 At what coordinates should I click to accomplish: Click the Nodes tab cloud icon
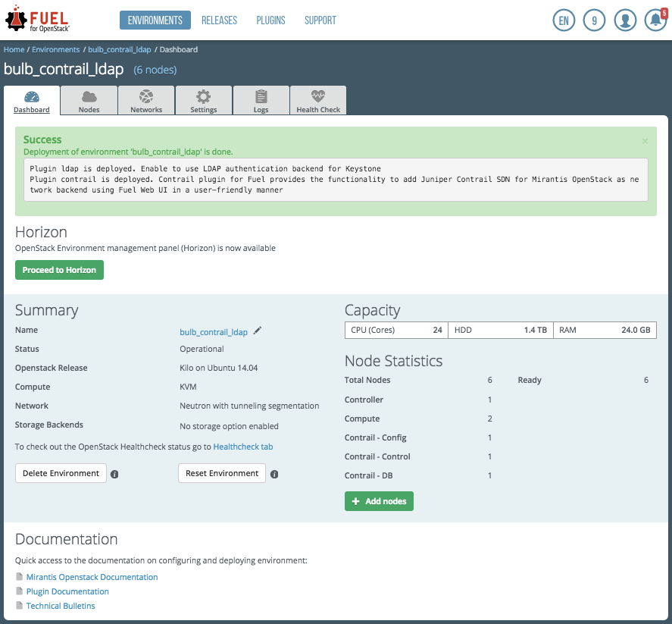click(89, 96)
